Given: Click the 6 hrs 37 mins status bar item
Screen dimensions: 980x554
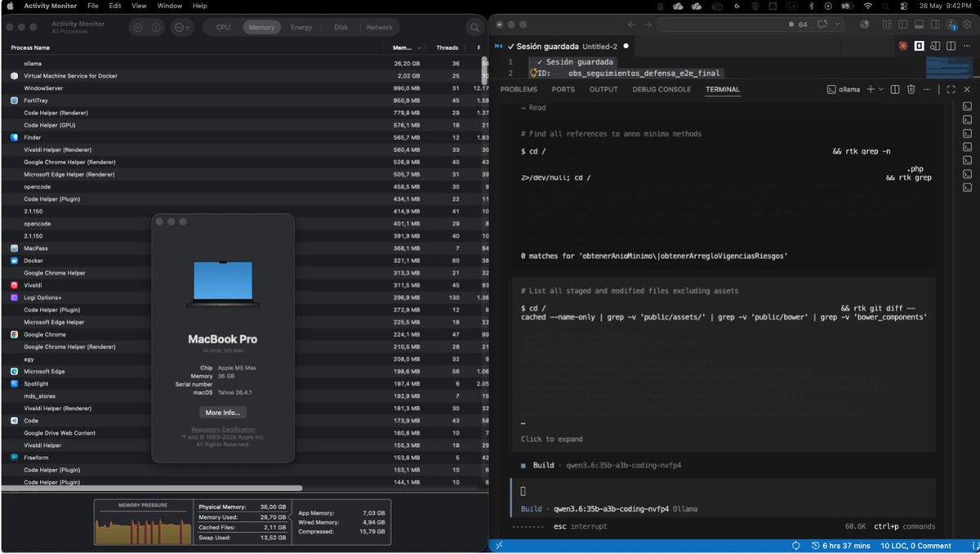Looking at the screenshot, I should (840, 546).
